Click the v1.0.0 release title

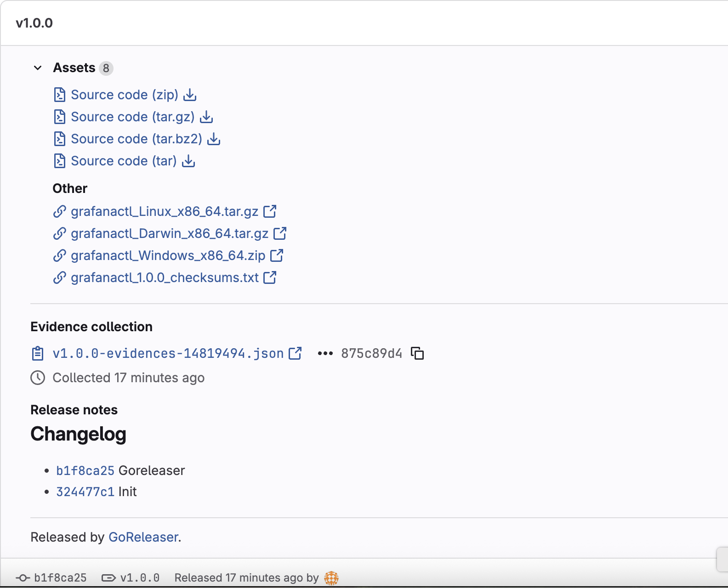coord(34,23)
